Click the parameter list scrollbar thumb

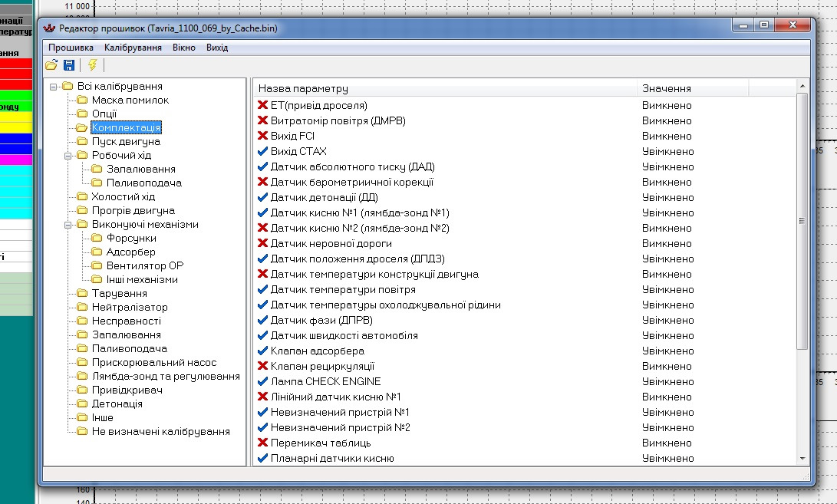[802, 221]
